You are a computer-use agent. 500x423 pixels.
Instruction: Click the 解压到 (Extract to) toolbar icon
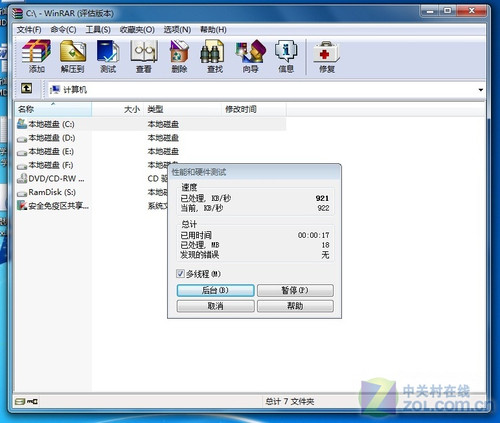73,51
